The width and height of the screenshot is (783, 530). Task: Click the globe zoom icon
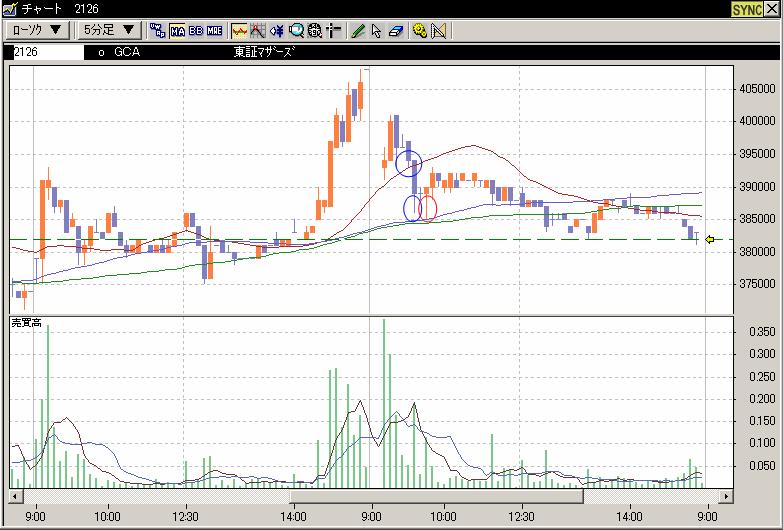[x=315, y=31]
